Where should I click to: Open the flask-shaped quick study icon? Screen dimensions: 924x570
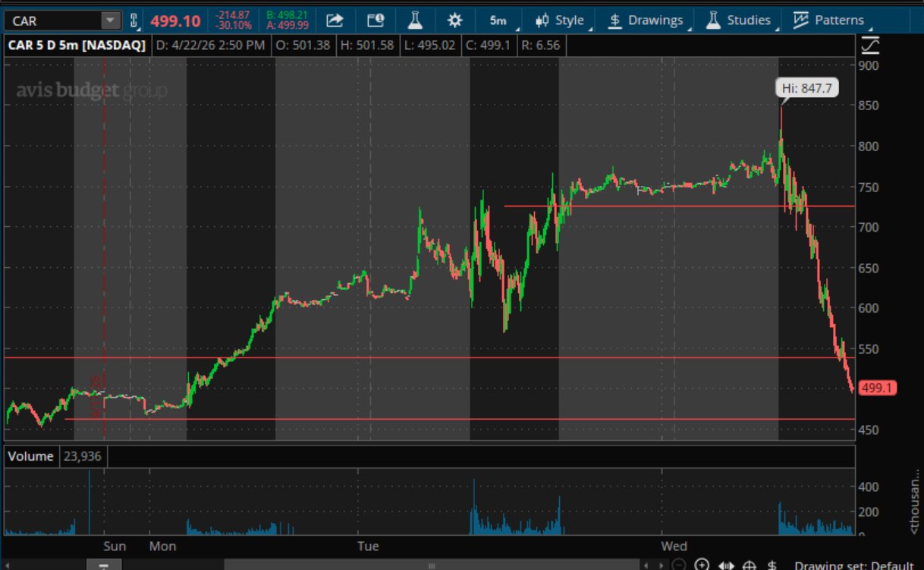coord(414,20)
